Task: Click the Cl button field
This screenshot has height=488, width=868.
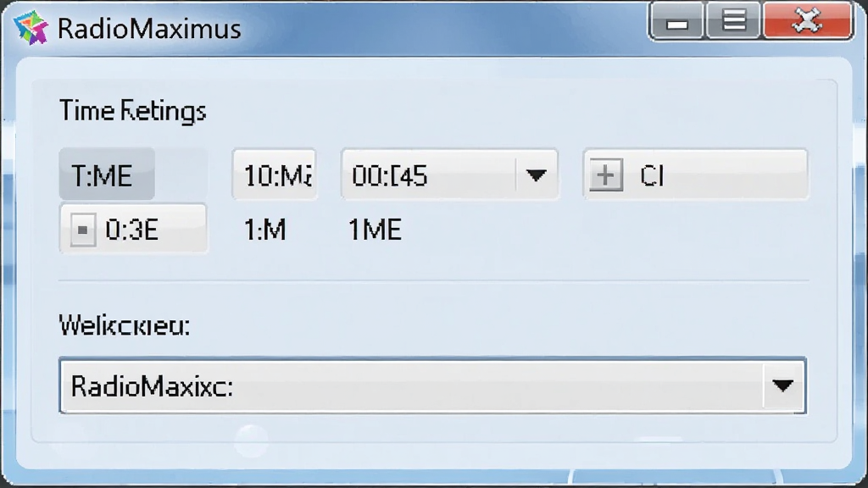Action: point(696,175)
